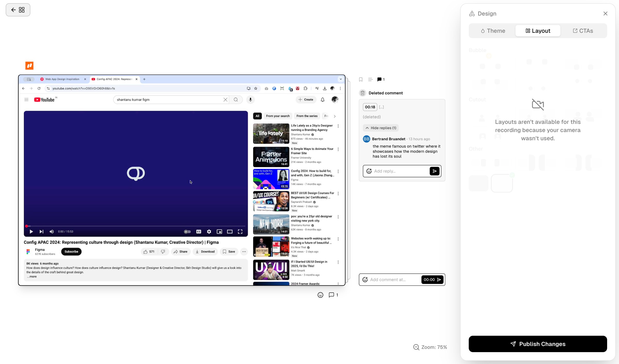Start voice search with the microphone
Viewport: 619px width, 364px height.
click(x=250, y=100)
